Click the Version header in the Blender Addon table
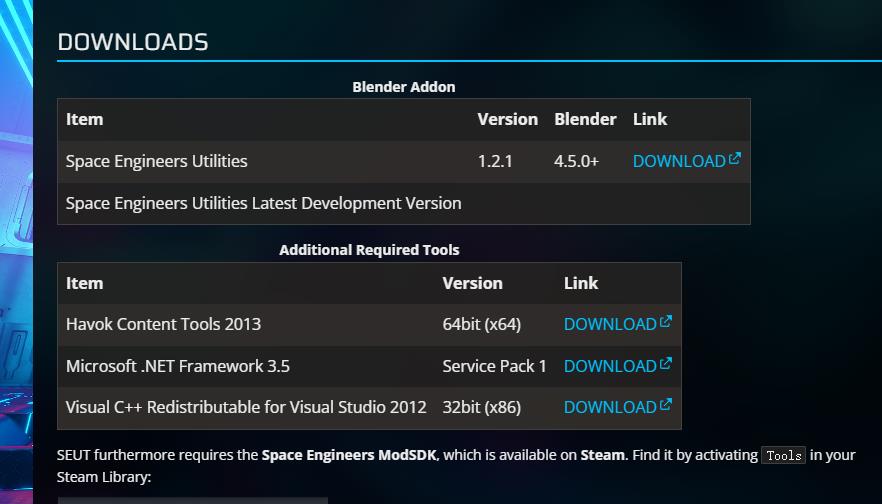The width and height of the screenshot is (882, 504). [507, 119]
